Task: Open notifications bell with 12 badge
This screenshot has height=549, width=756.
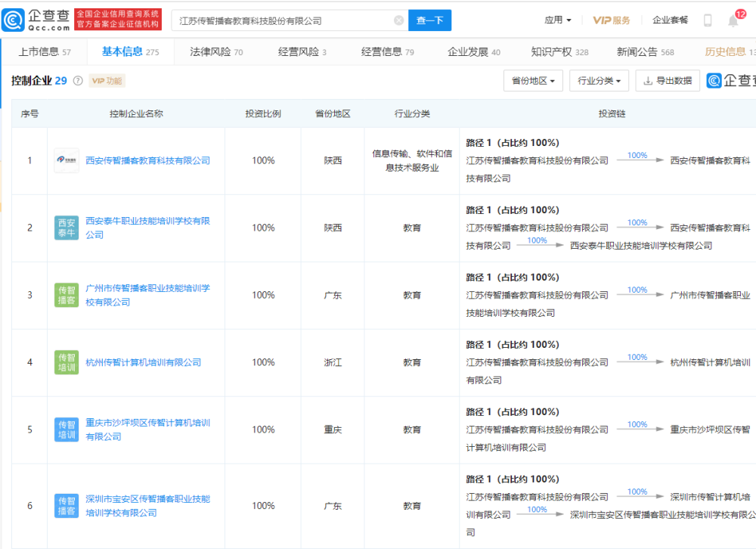Action: [x=733, y=20]
